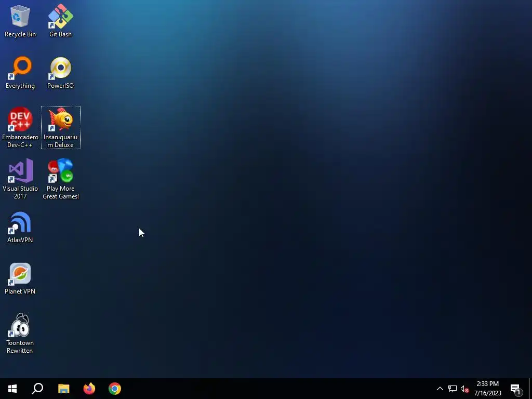Launch Google Chrome from the taskbar
Image resolution: width=532 pixels, height=399 pixels.
click(x=115, y=389)
